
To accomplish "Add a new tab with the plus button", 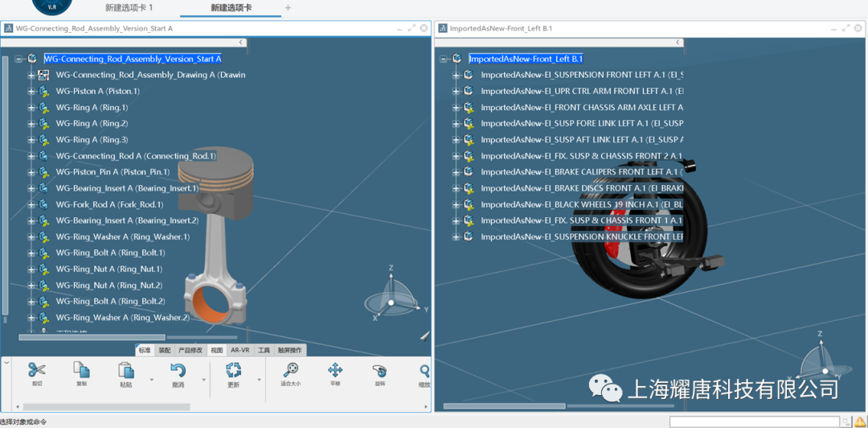I will pos(288,8).
